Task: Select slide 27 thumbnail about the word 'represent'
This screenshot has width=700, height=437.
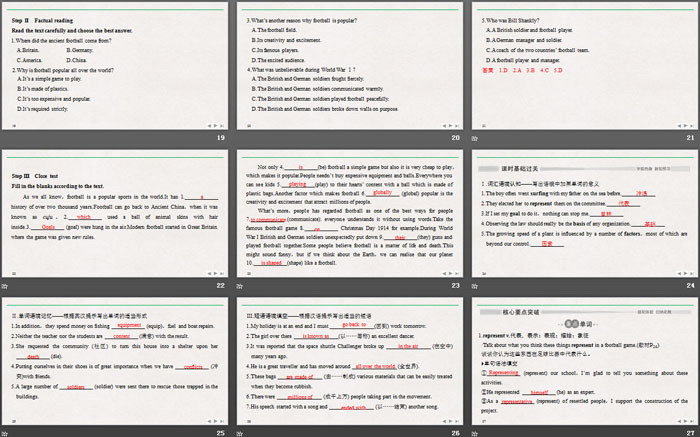Action: [585, 361]
